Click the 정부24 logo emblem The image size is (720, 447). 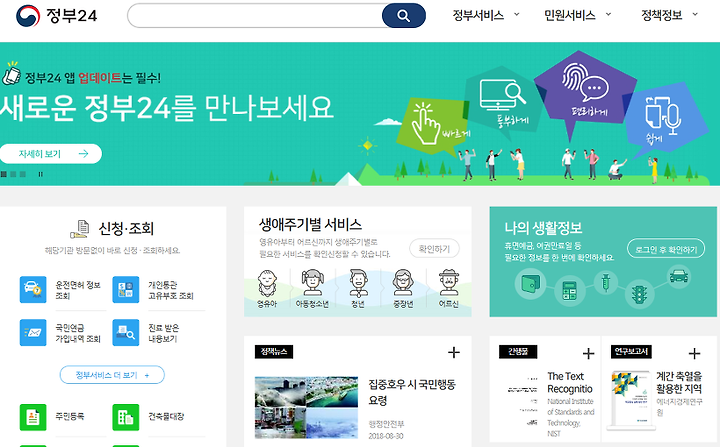(x=28, y=15)
